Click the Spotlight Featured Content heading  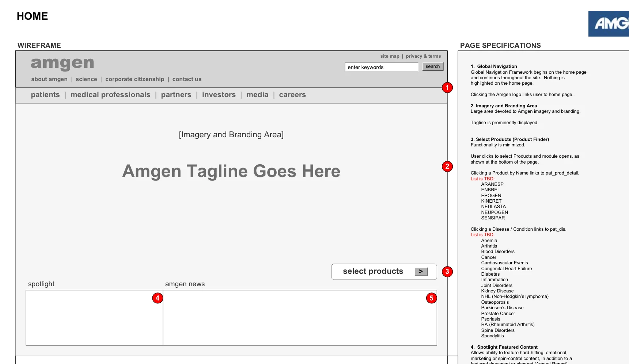(x=504, y=347)
